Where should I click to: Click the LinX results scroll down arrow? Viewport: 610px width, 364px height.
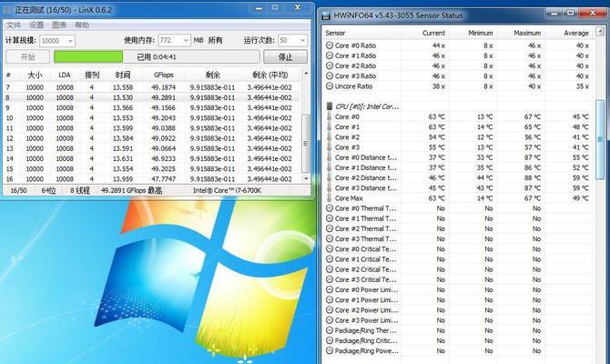[x=306, y=178]
